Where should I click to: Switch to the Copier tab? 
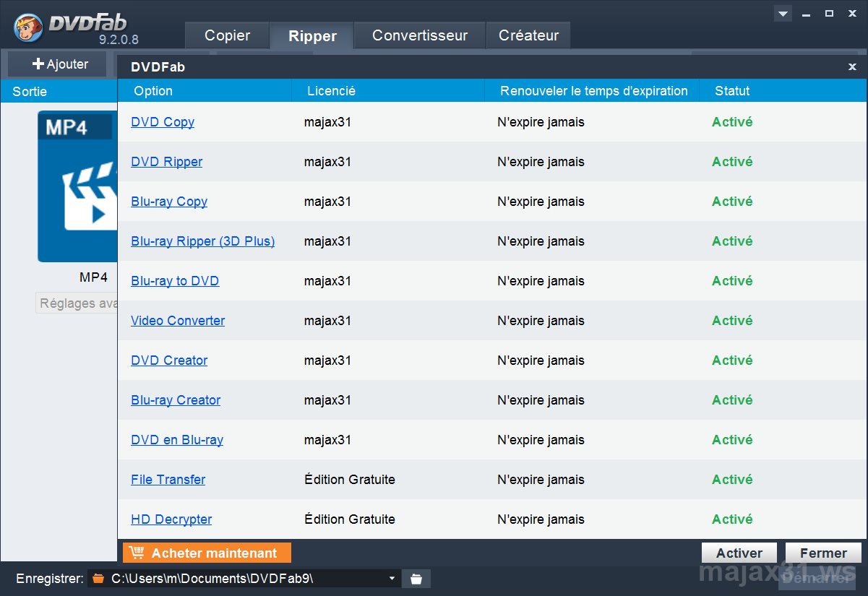click(228, 35)
